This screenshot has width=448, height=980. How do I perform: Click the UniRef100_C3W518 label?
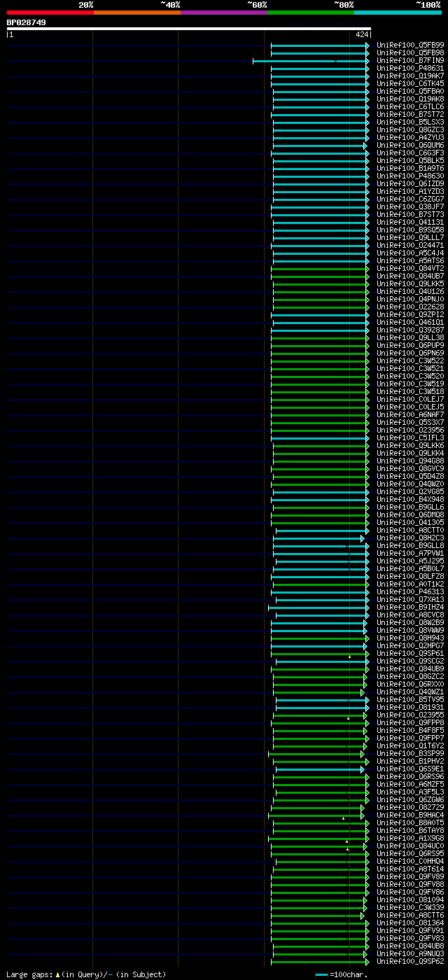410,391
